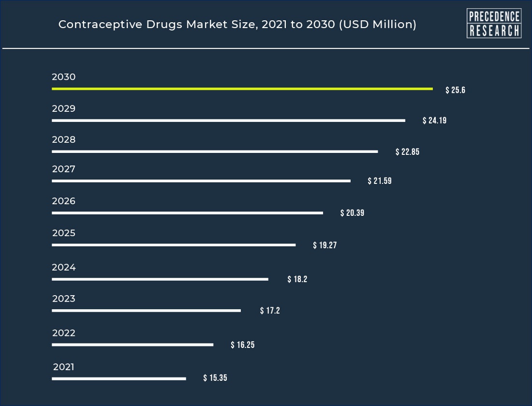The image size is (532, 406).
Task: Click the Contraceptive Drugs Market Size title
Action: (237, 24)
